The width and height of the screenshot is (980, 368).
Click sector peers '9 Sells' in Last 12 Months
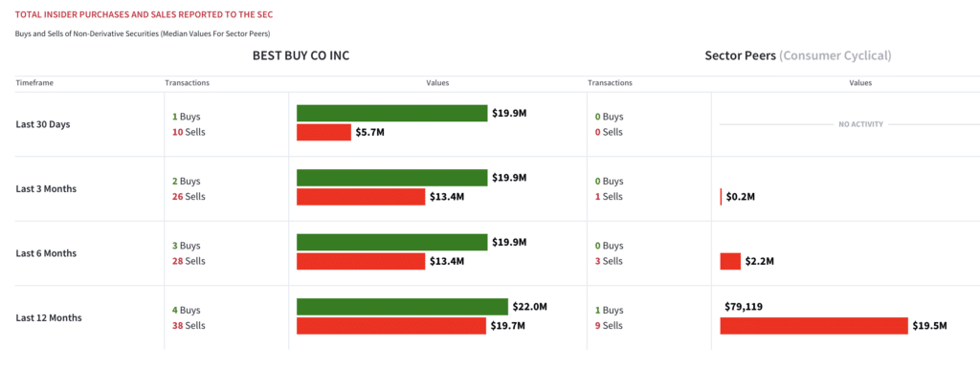coord(609,326)
